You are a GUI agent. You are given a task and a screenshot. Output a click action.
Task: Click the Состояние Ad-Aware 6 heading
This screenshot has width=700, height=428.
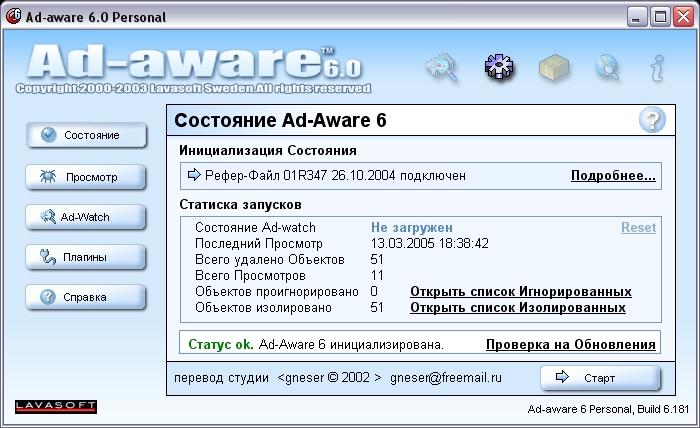tap(280, 121)
